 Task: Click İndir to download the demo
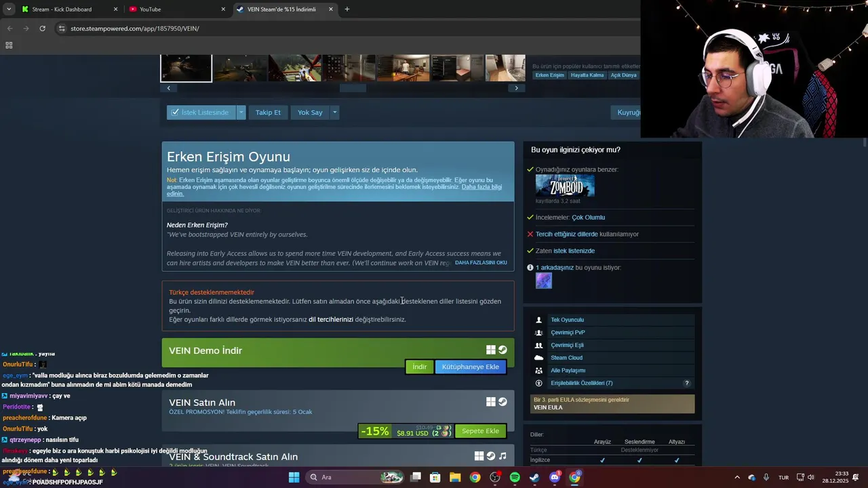pyautogui.click(x=420, y=367)
